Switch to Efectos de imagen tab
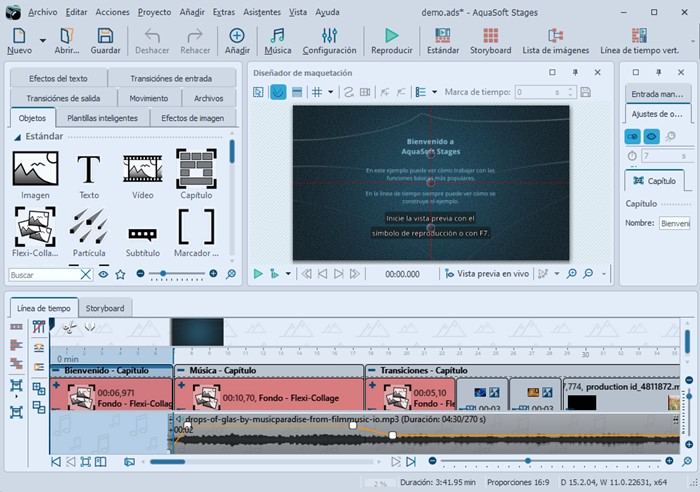Image resolution: width=700 pixels, height=492 pixels. pyautogui.click(x=192, y=118)
